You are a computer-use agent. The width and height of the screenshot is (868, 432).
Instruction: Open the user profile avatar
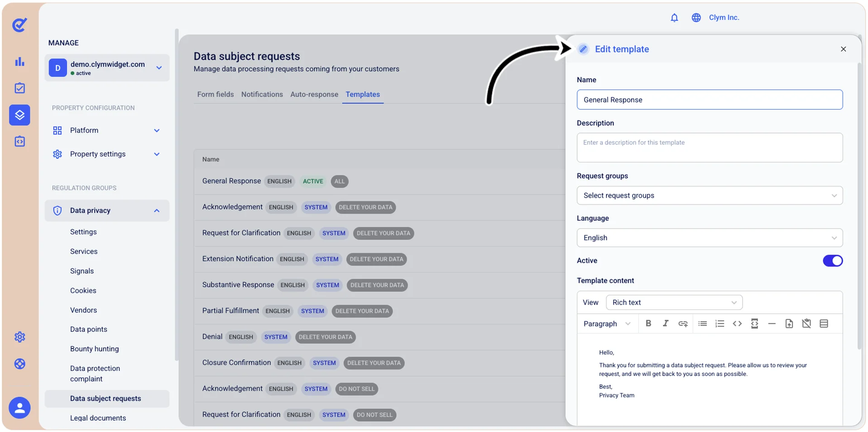19,408
